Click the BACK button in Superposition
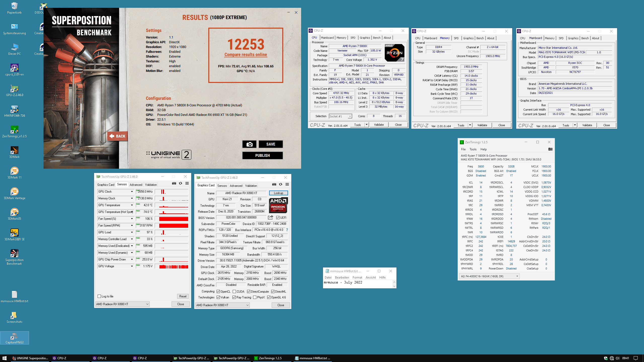 point(117,136)
